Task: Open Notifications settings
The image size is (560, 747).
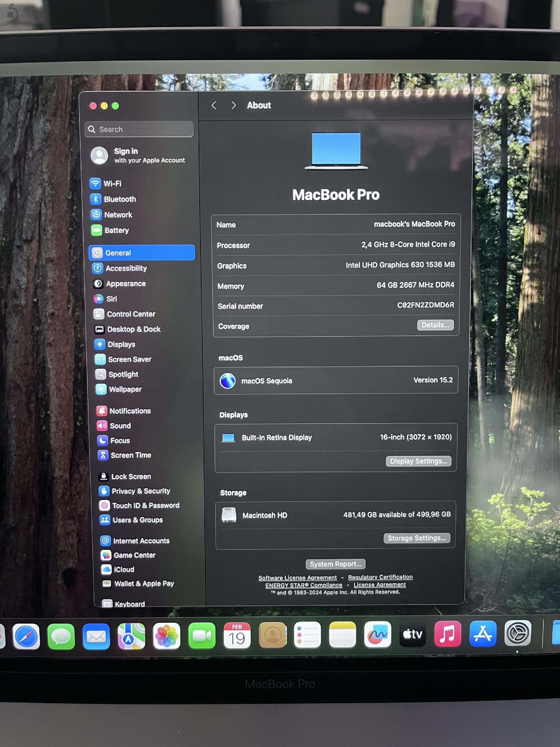Action: (x=123, y=411)
